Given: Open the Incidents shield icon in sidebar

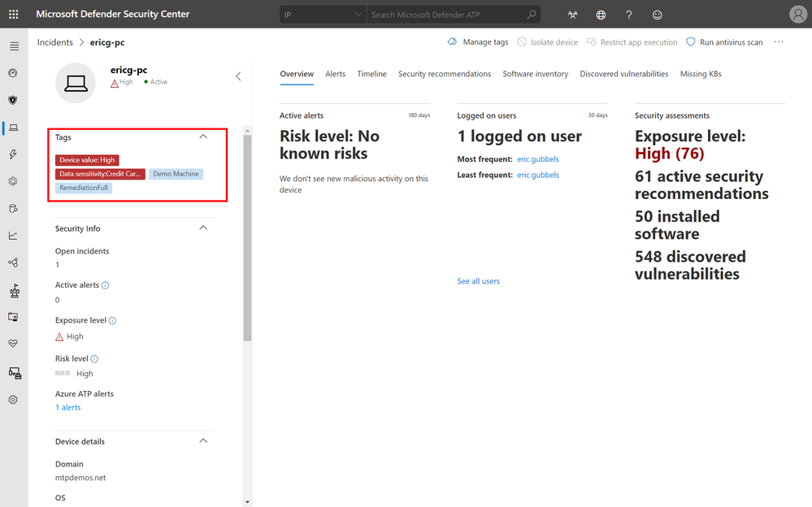Looking at the screenshot, I should click(13, 100).
